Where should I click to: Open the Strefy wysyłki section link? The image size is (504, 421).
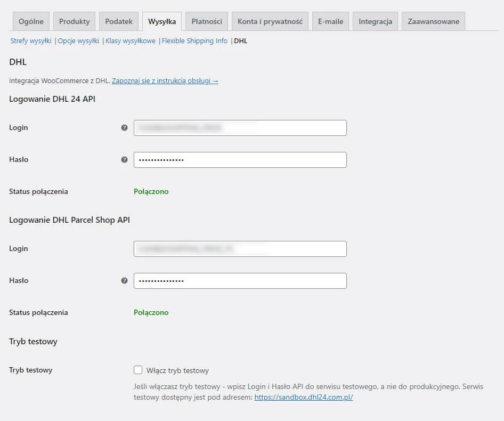click(x=31, y=41)
